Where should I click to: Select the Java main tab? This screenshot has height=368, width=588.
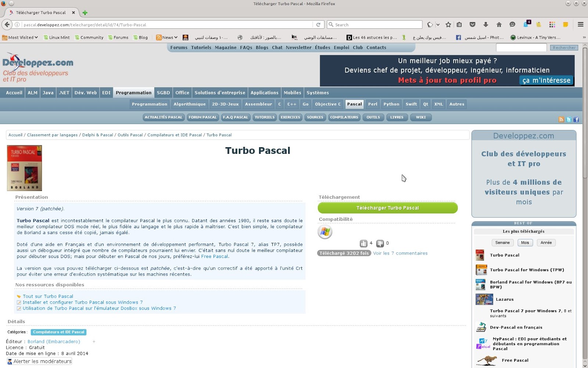click(x=48, y=93)
